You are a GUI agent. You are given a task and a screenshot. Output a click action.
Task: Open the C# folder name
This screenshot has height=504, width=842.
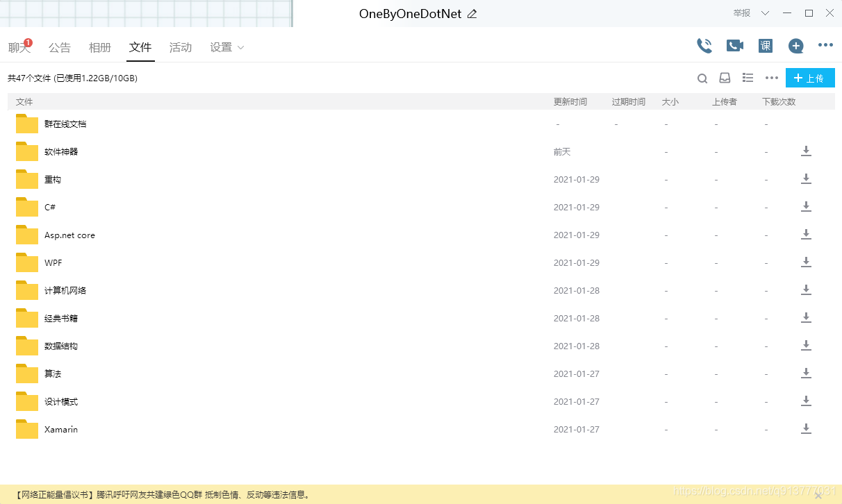pos(50,207)
